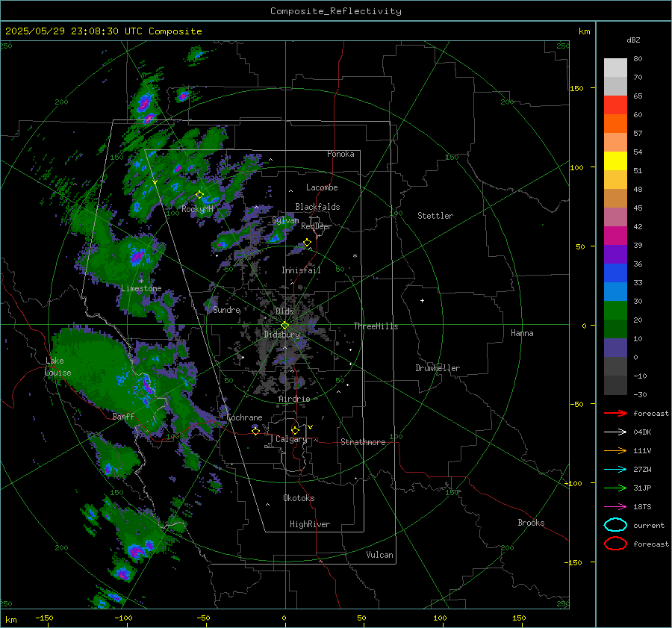672x628 pixels.
Task: Click the Olds map label
Action: pyautogui.click(x=284, y=311)
